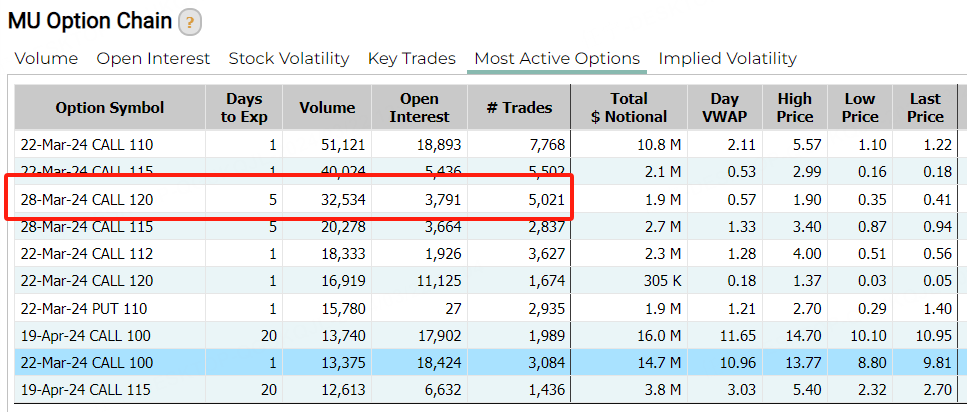Click the trades count 5,021
The height and width of the screenshot is (412, 967).
pos(546,200)
